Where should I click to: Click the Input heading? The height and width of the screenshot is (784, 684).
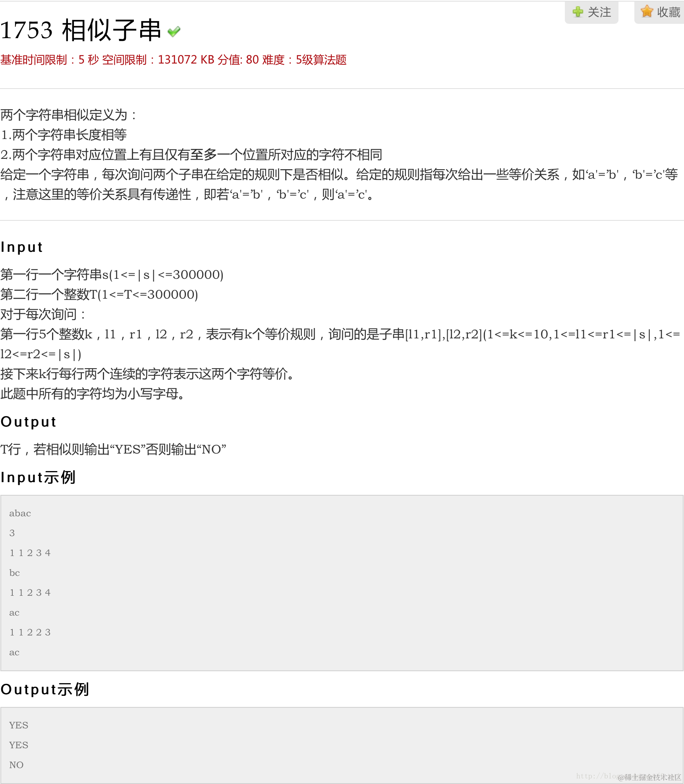tap(22, 247)
